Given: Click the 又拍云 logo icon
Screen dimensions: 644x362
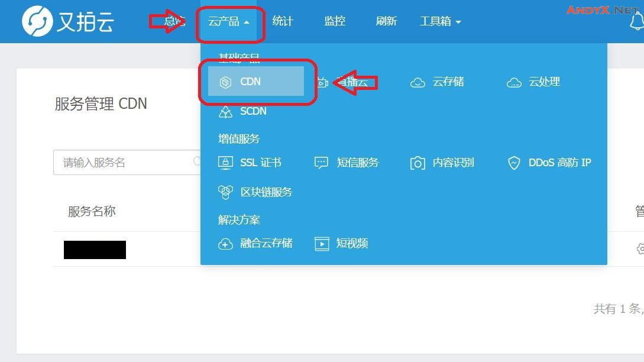Looking at the screenshot, I should [x=37, y=21].
